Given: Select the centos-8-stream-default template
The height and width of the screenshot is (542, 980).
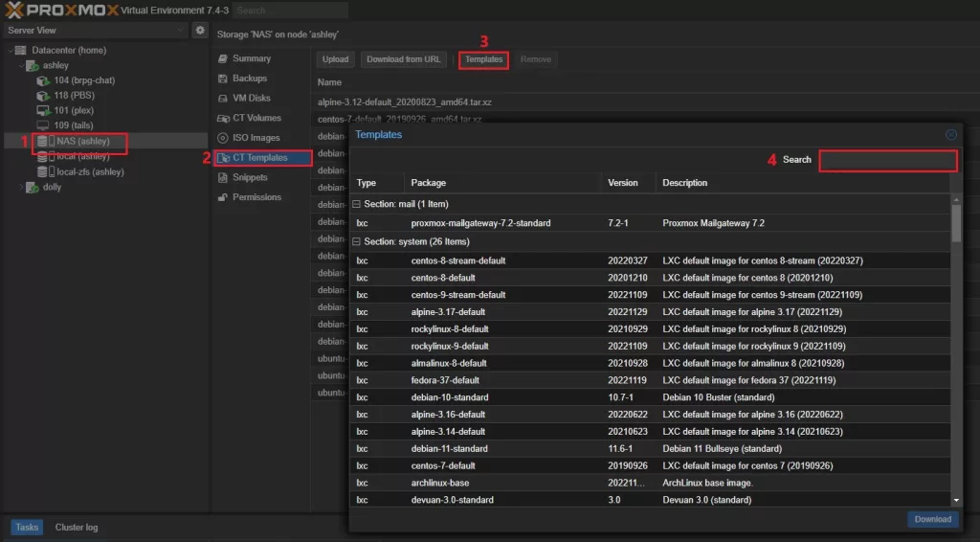Looking at the screenshot, I should coord(650,260).
